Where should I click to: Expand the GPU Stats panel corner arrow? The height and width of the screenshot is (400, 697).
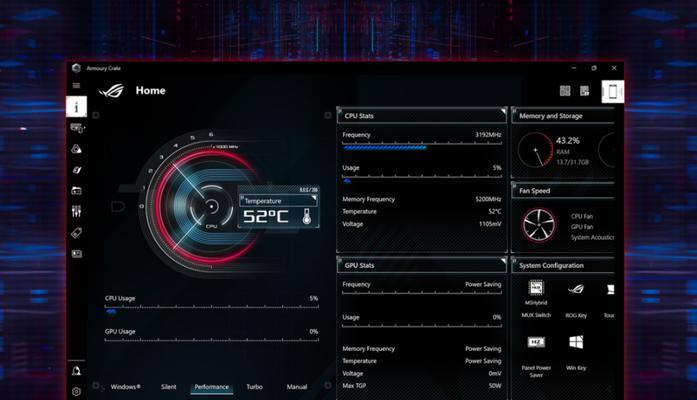point(503,260)
